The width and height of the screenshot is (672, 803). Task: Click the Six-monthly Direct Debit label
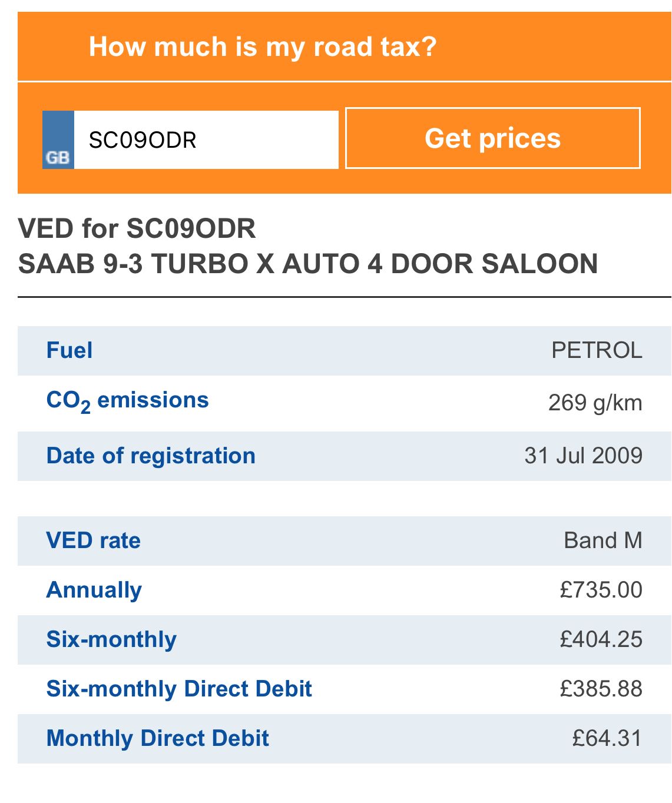(x=179, y=689)
